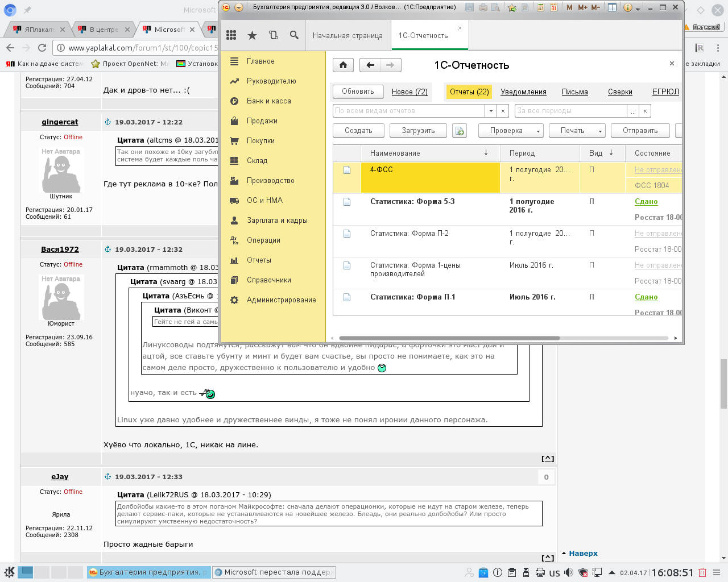Click the print icon in 1C title bar
Image resolution: width=728 pixels, height=582 pixels.
coord(483,7)
